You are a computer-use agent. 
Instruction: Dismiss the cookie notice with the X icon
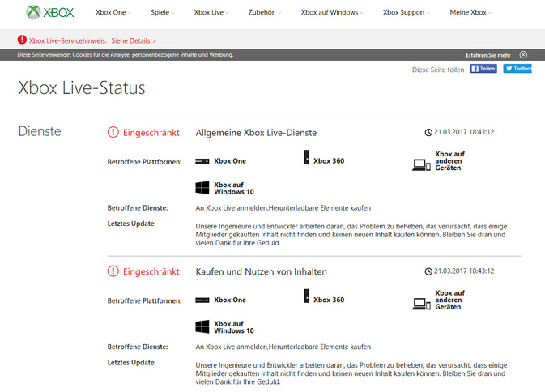pos(523,55)
